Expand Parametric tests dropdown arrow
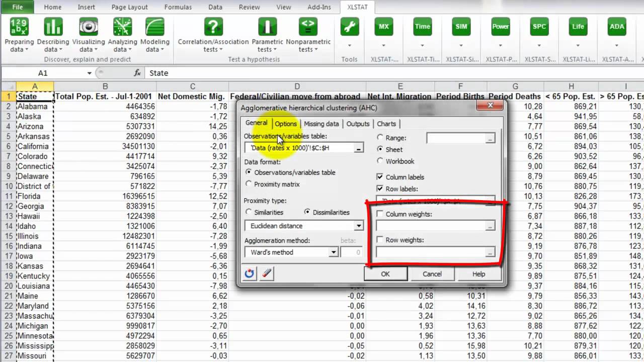The height and width of the screenshot is (362, 644). tap(275, 50)
